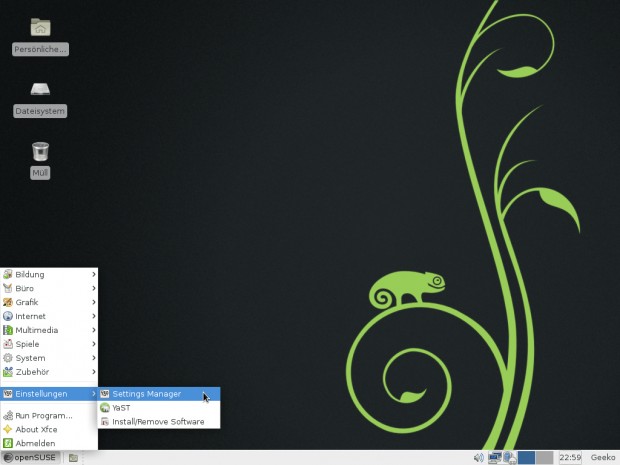The height and width of the screenshot is (465, 620).
Task: Click the Zubehör menu label
Action: click(32, 372)
